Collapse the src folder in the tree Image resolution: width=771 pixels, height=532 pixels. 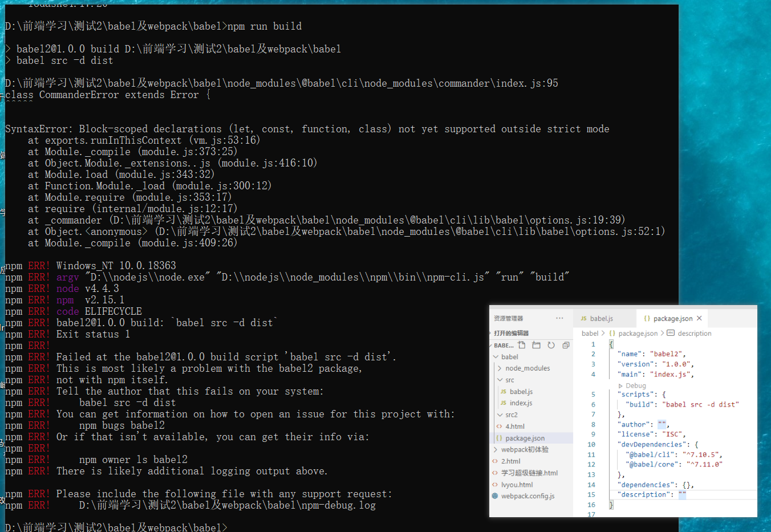point(500,380)
